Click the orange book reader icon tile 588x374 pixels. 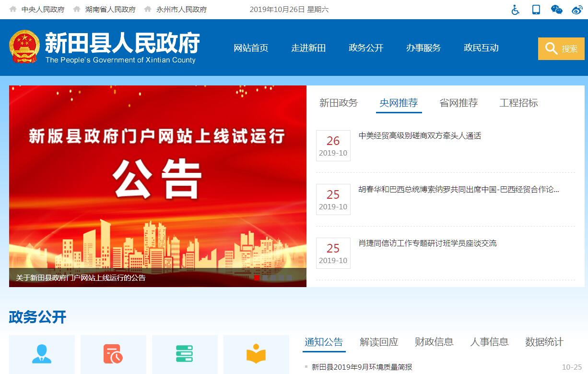pos(256,354)
